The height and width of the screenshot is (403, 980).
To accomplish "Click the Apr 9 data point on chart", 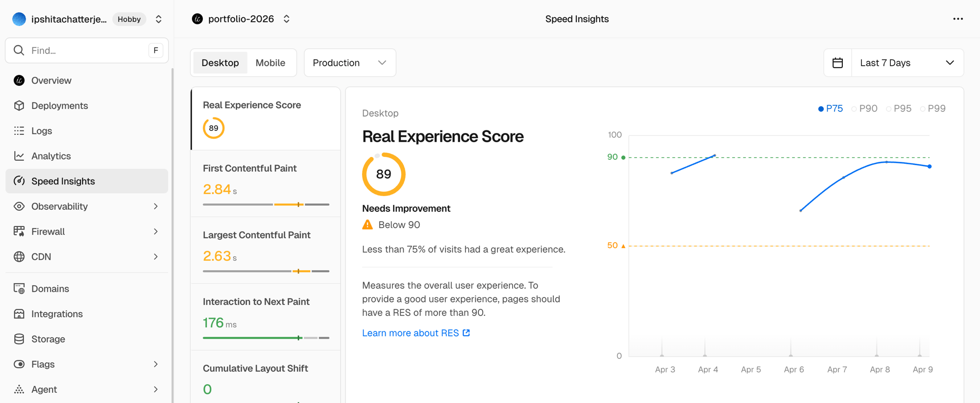I will point(930,166).
